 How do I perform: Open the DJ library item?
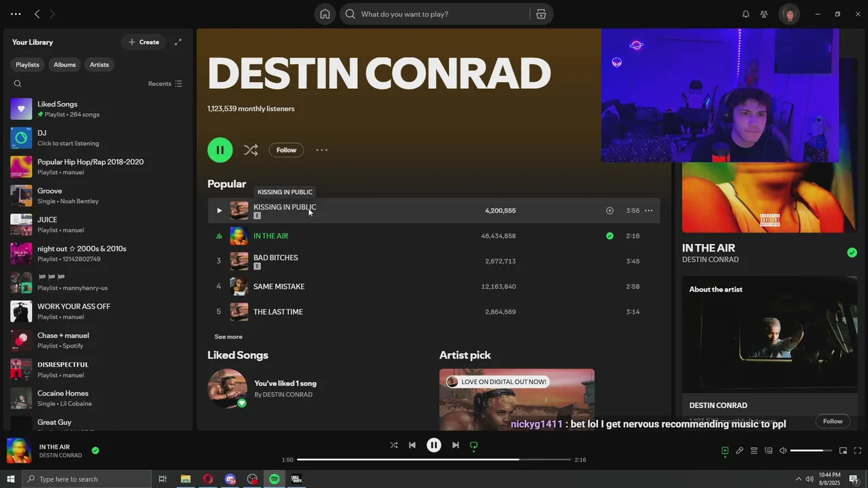(x=98, y=138)
